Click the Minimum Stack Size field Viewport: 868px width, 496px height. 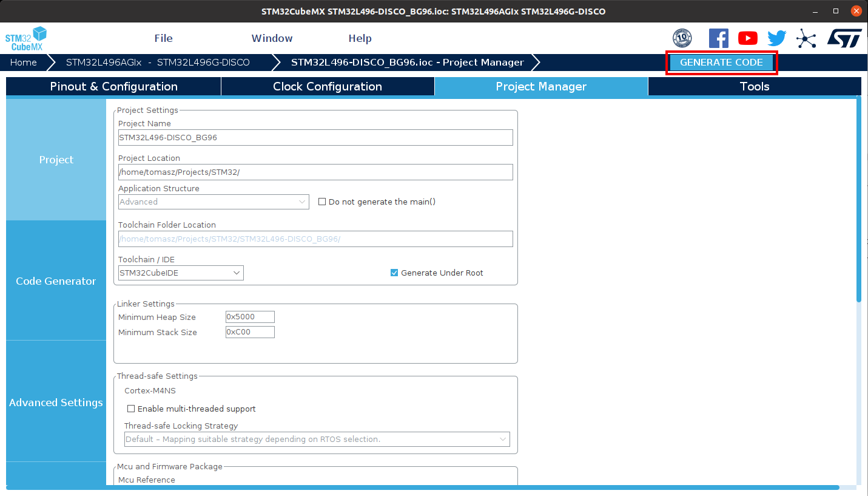[250, 332]
